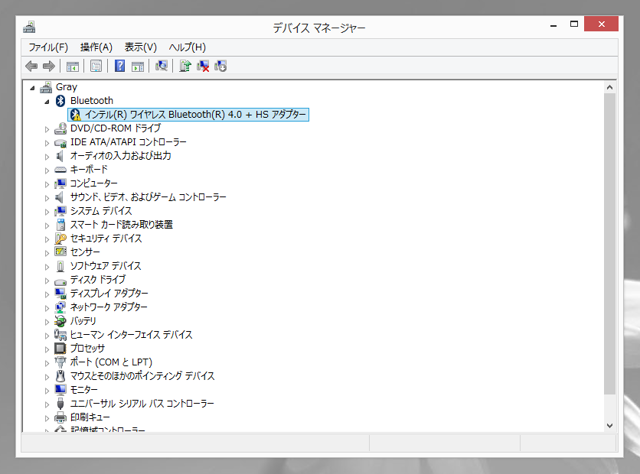The image size is (640, 474).
Task: Click the 印刷キュー printer icon
Action: pos(60,417)
